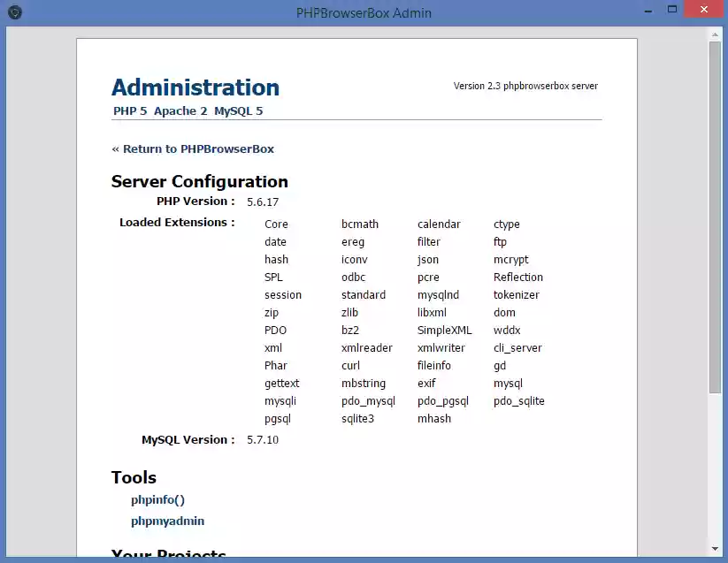Click the cli_server extension entry
The width and height of the screenshot is (728, 563).
coord(517,348)
